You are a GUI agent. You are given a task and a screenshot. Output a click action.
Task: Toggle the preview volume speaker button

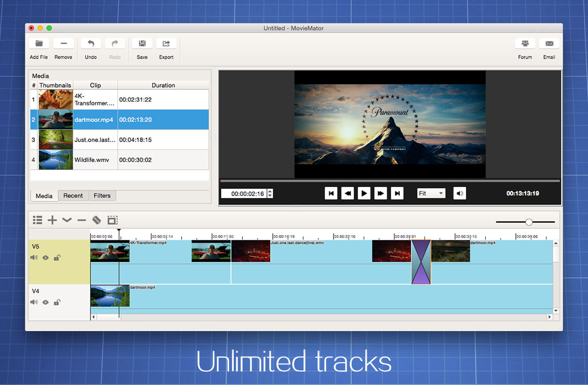(x=459, y=193)
